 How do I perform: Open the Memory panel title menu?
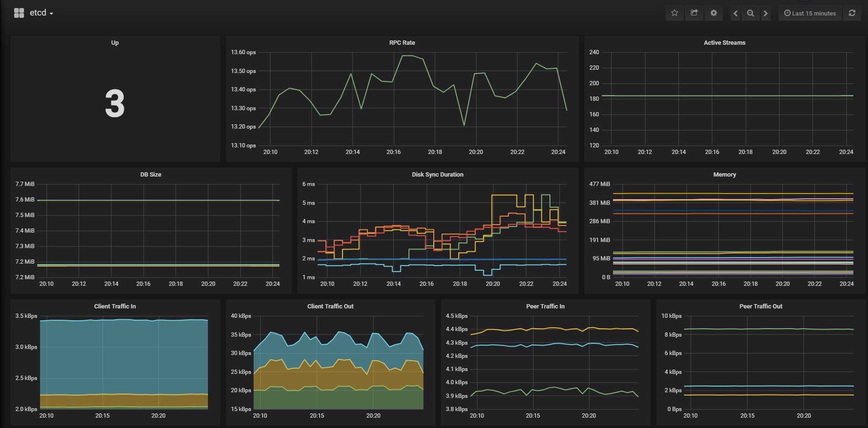(x=725, y=175)
